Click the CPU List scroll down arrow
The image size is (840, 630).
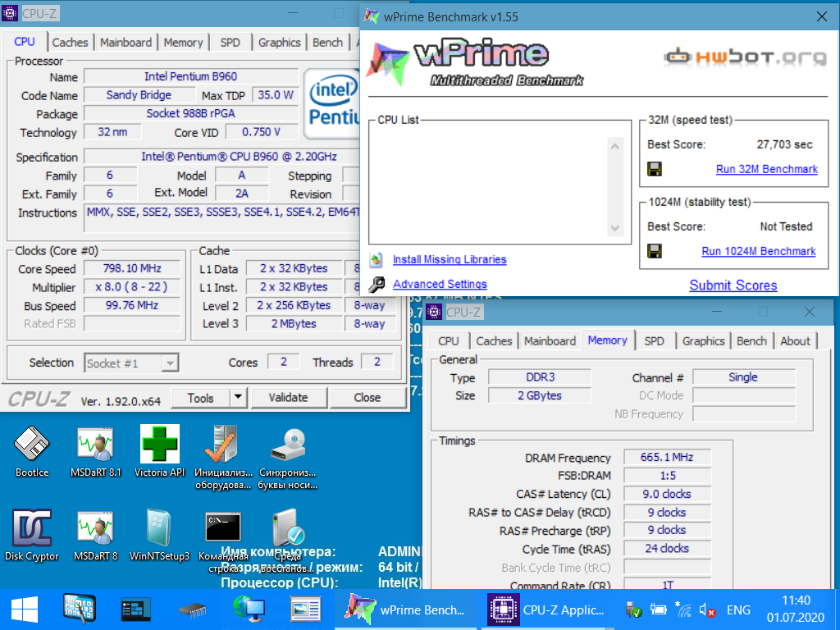(615, 228)
